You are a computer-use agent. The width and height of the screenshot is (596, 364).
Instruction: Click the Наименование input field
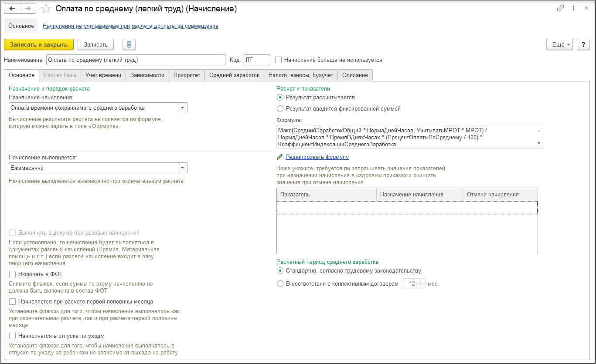click(135, 60)
